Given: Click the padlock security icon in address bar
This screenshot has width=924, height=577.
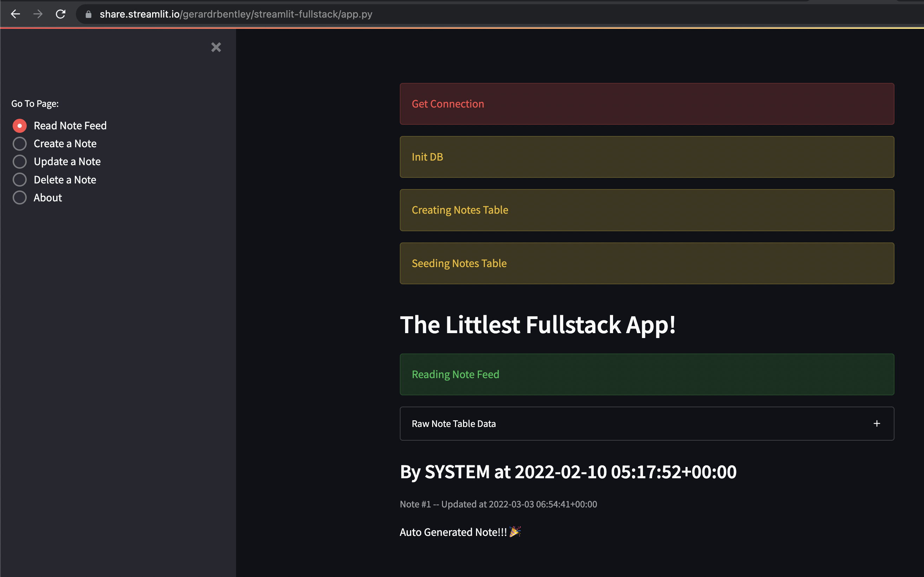Looking at the screenshot, I should click(88, 14).
